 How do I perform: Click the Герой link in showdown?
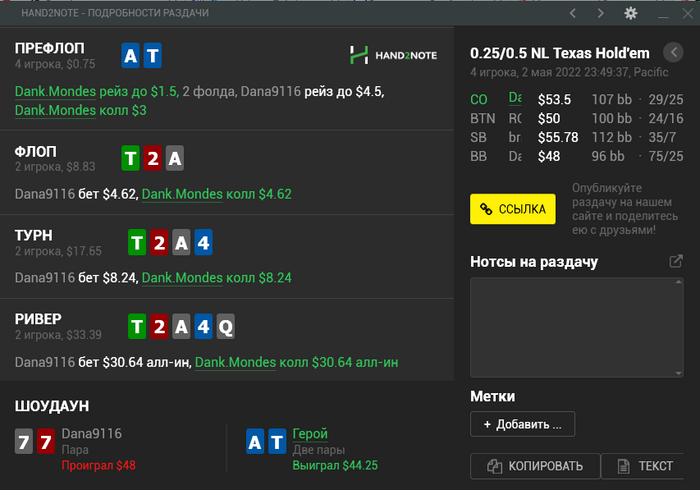310,433
